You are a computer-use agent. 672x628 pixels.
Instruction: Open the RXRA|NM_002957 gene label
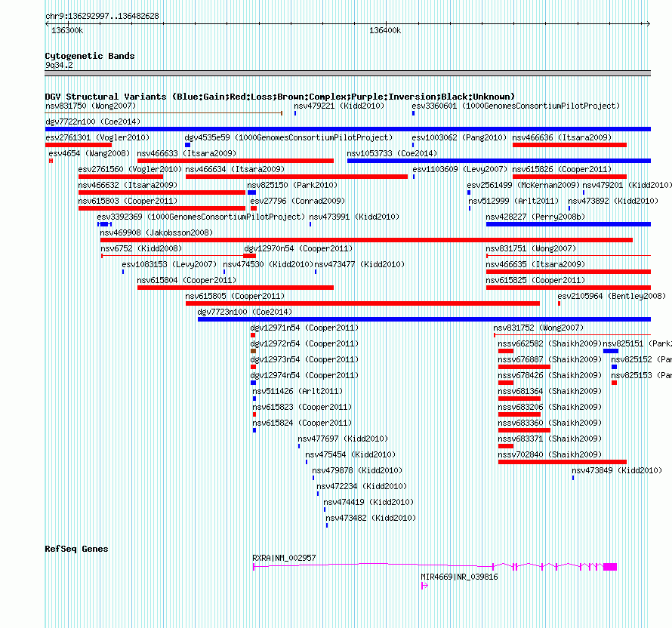point(284,558)
